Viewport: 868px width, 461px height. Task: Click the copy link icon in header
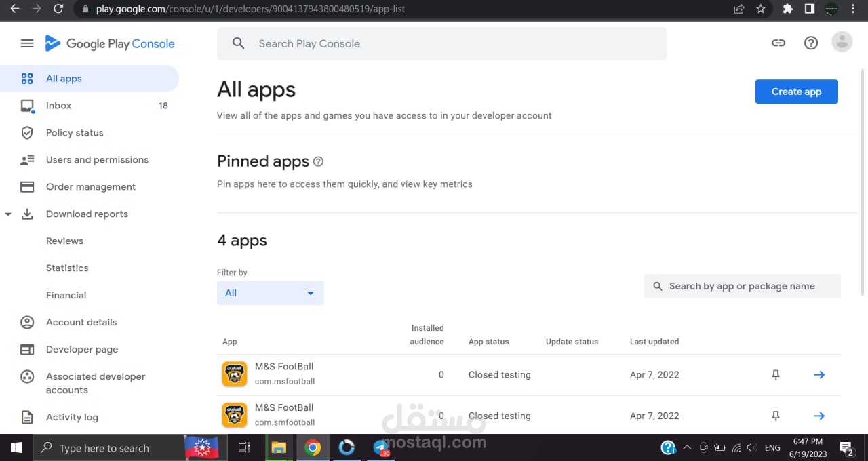[778, 43]
